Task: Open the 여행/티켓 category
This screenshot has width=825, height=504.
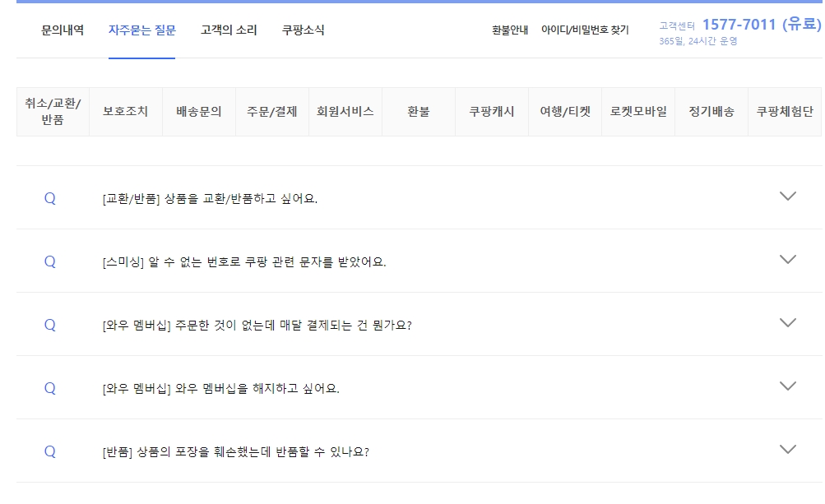Action: point(563,112)
